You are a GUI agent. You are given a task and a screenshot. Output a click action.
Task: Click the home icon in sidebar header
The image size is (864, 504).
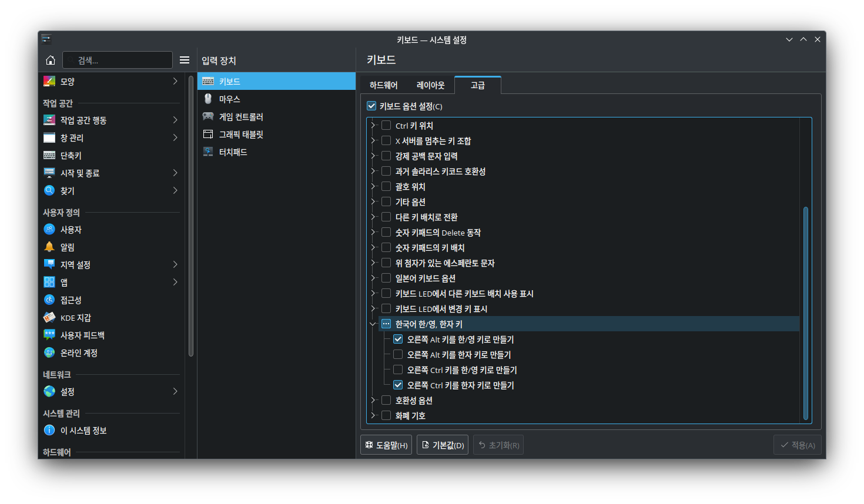51,60
